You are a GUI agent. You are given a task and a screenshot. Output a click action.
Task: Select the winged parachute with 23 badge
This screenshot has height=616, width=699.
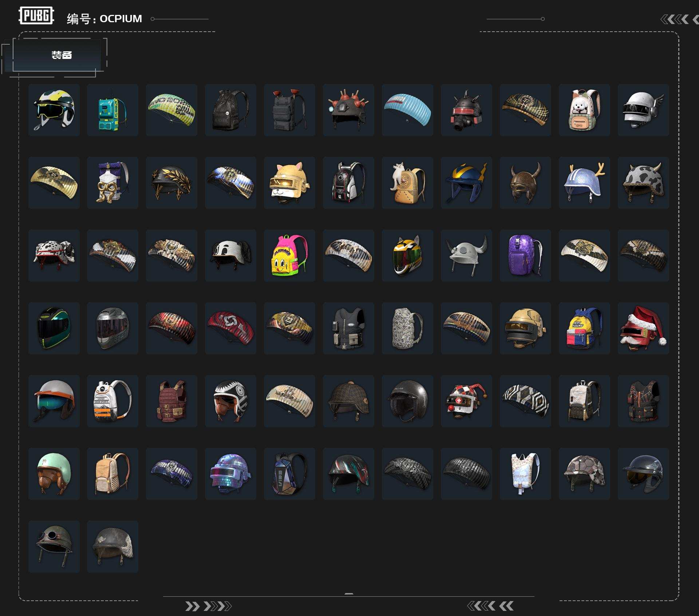click(289, 328)
